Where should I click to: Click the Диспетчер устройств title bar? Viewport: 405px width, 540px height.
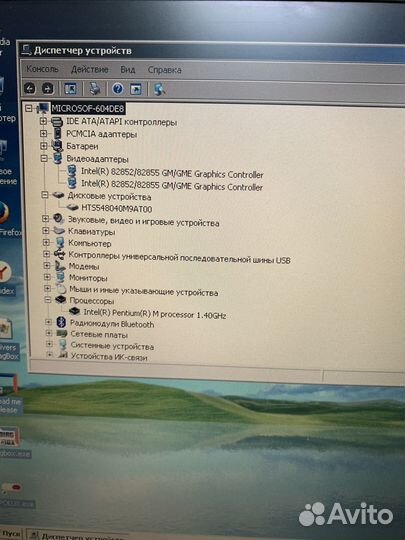tap(212, 51)
